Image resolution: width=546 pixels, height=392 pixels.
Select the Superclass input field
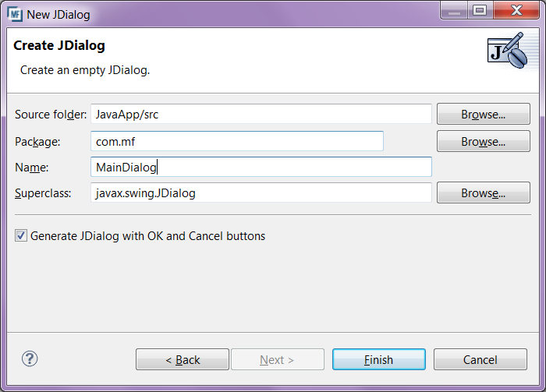261,192
